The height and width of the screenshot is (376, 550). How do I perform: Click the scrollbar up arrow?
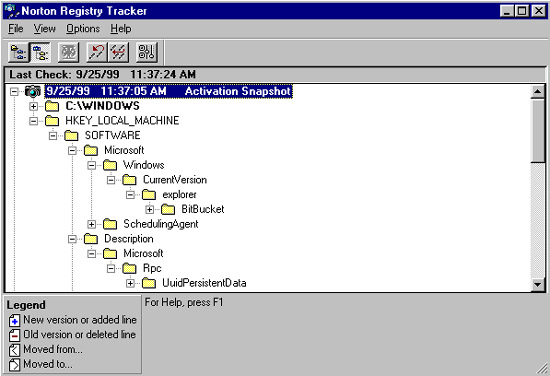click(538, 92)
